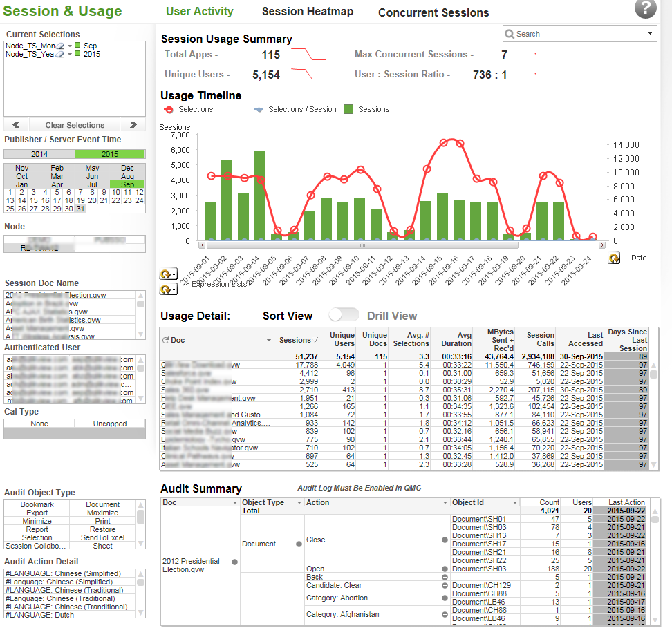The height and width of the screenshot is (628, 672).
Task: Click the cycle icon next to Date
Action: click(x=614, y=258)
